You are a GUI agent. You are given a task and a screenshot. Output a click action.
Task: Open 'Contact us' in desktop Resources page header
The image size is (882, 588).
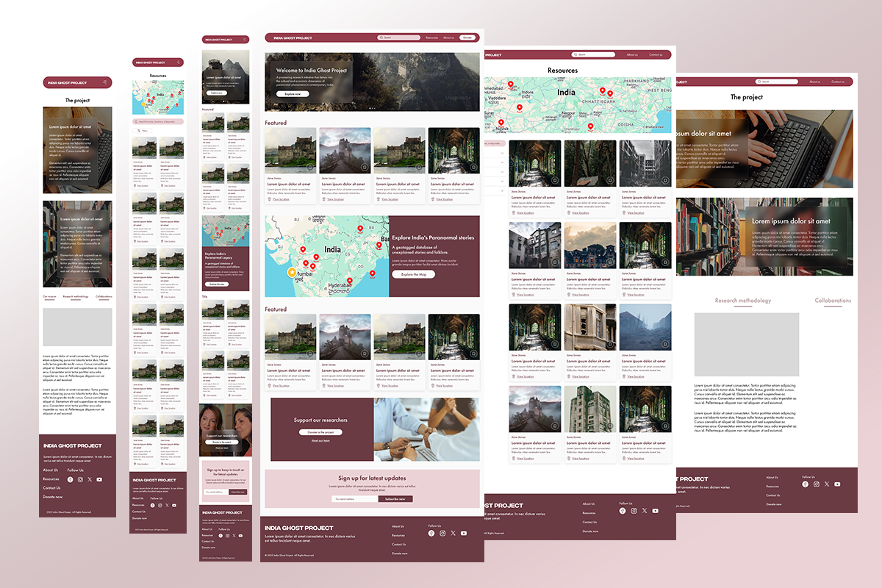[x=656, y=54]
